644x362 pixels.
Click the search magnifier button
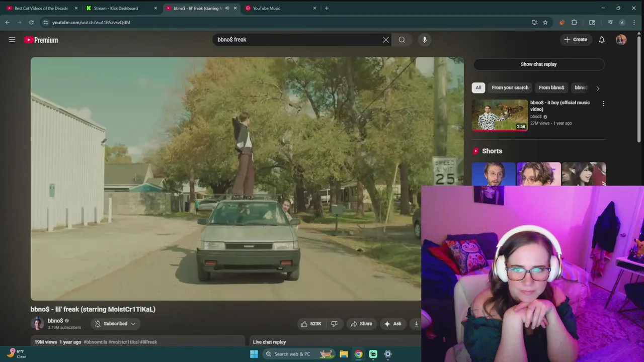402,40
